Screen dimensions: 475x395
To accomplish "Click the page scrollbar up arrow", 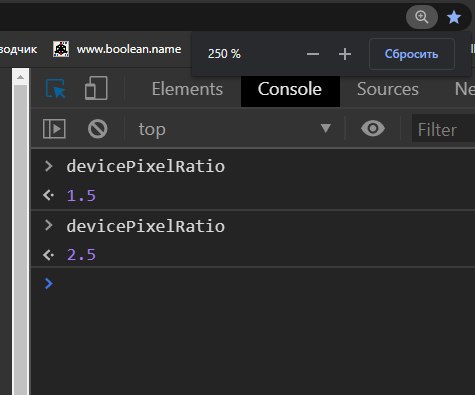I will pos(20,77).
